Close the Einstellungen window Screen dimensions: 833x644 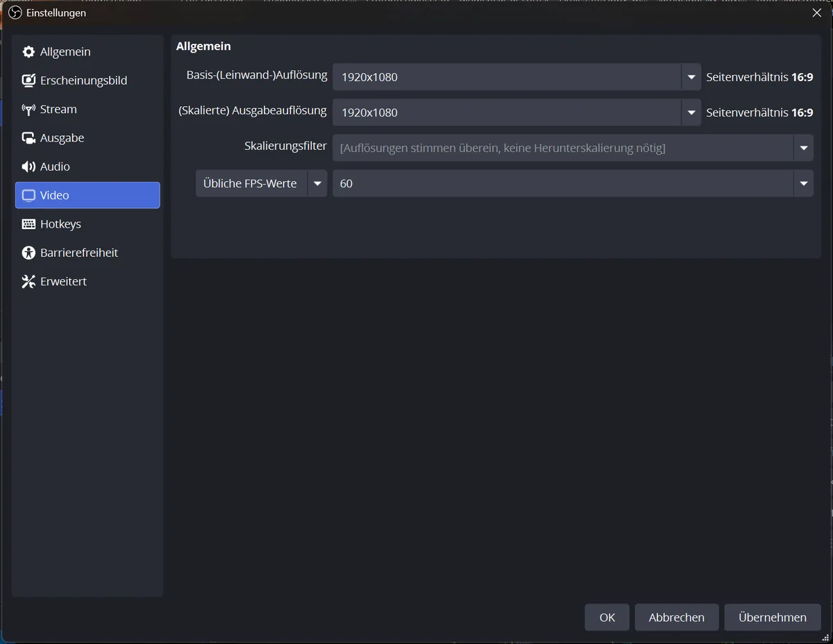point(817,12)
